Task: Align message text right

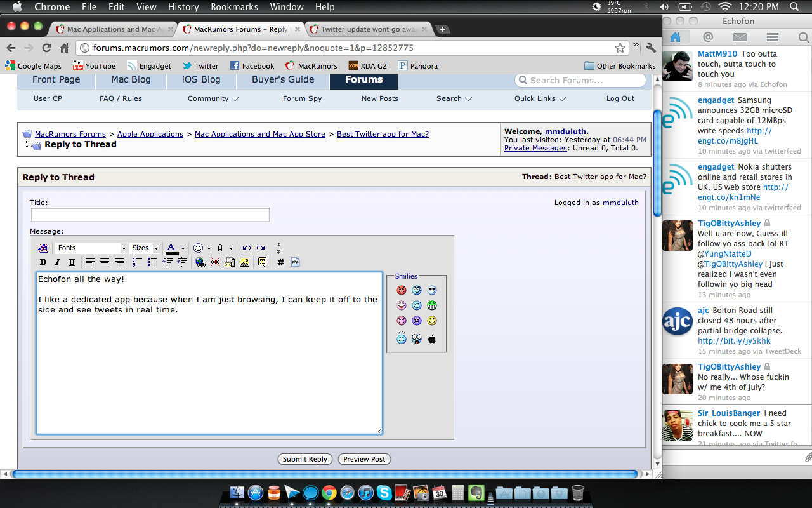Action: (x=119, y=262)
